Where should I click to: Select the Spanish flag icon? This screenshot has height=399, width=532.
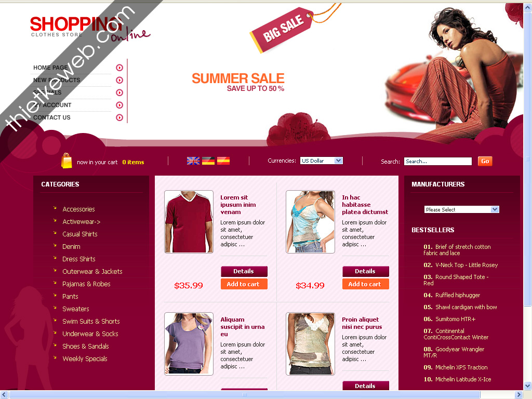pos(223,161)
